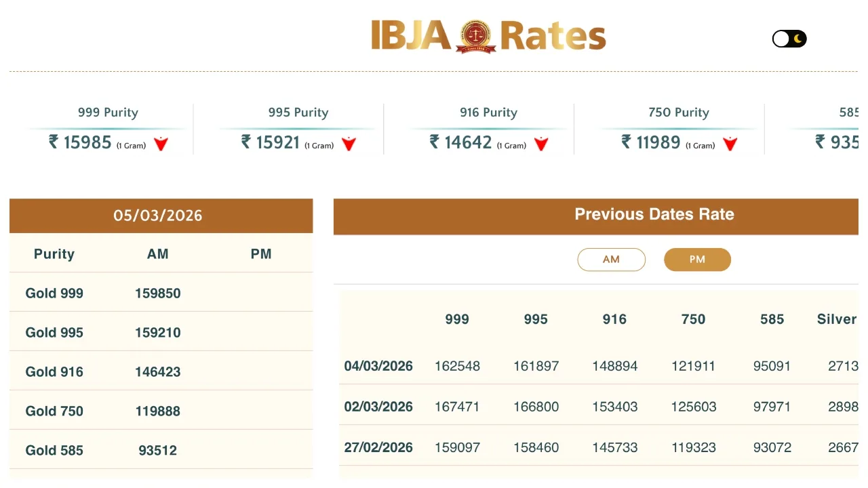Select the Gold 999 row
The height and width of the screenshot is (488, 868).
(54, 293)
